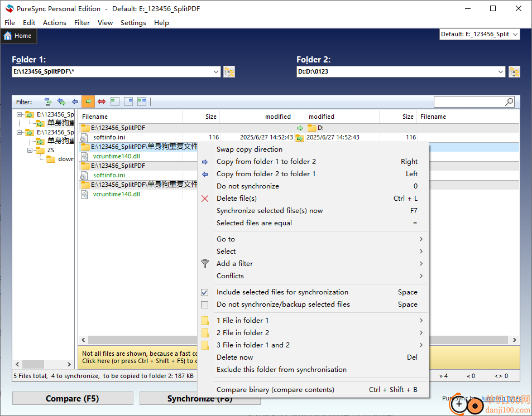The height and width of the screenshot is (416, 532).
Task: Open the Folder 1 path dropdown
Action: tap(216, 71)
